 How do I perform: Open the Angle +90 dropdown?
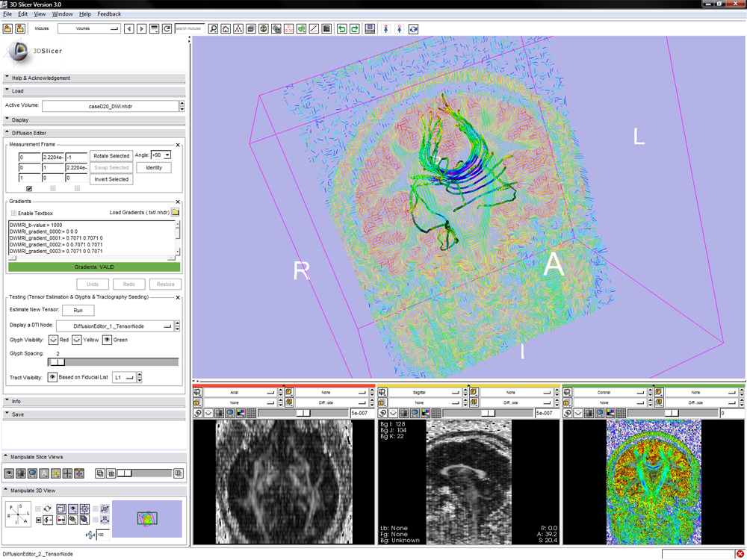tap(161, 155)
